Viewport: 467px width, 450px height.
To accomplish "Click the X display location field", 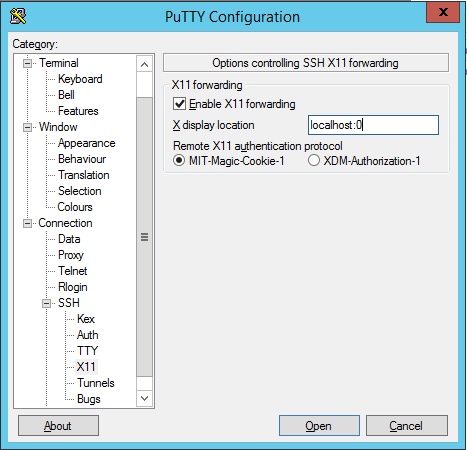I will coord(373,125).
